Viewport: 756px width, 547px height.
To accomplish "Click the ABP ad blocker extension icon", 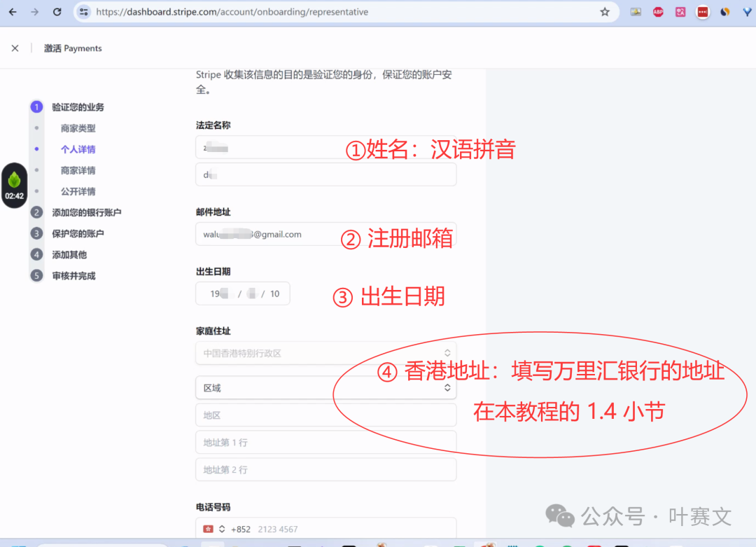I will pos(658,12).
